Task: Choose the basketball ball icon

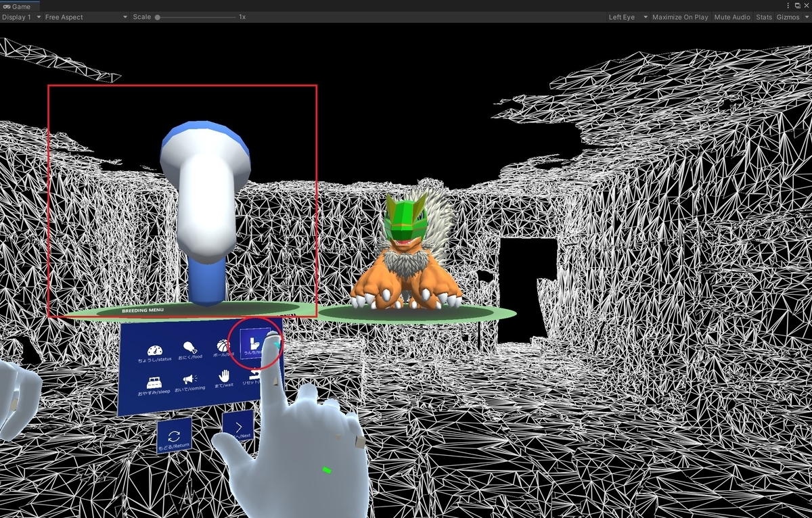Action: (223, 346)
